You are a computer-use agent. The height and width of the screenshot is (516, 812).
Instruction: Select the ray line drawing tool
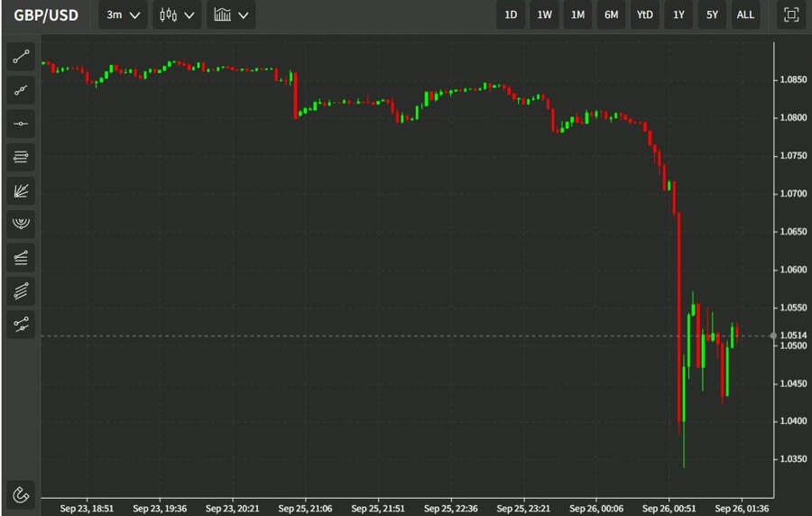point(21,90)
